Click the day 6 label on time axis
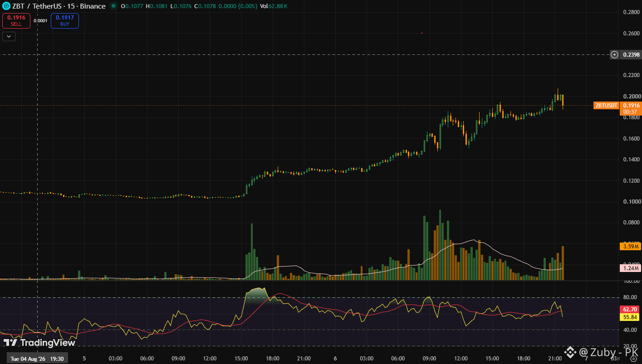Screen dimensions: 642x364 [x=335, y=359]
